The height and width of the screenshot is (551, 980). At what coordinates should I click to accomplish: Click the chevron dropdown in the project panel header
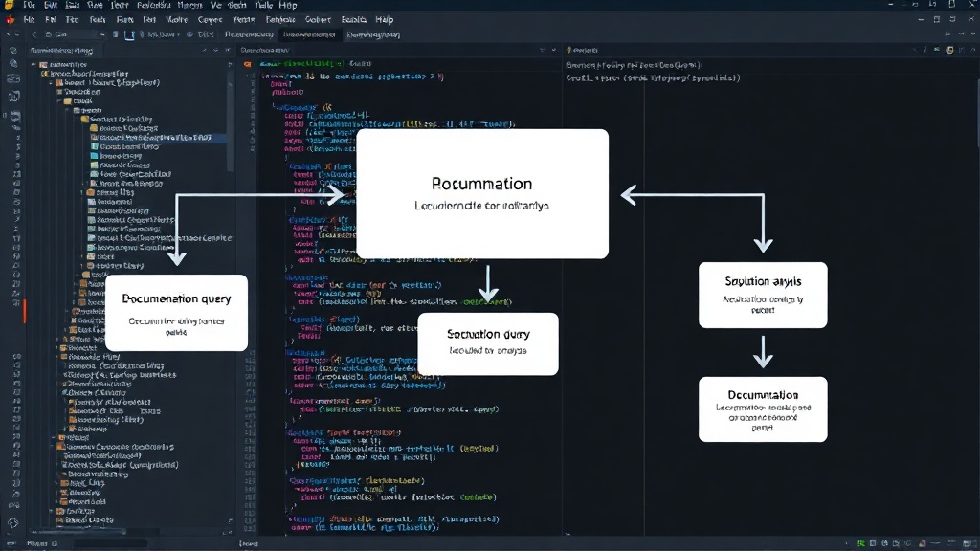point(215,50)
